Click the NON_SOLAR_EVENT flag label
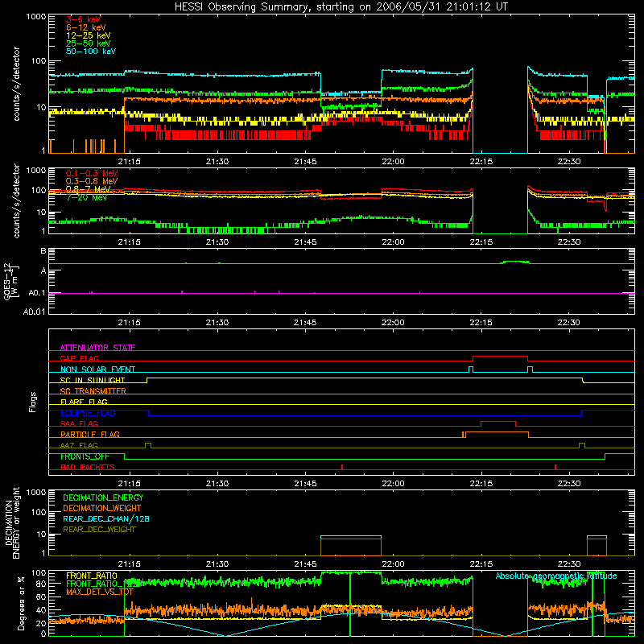This screenshot has width=644, height=644. point(97,369)
